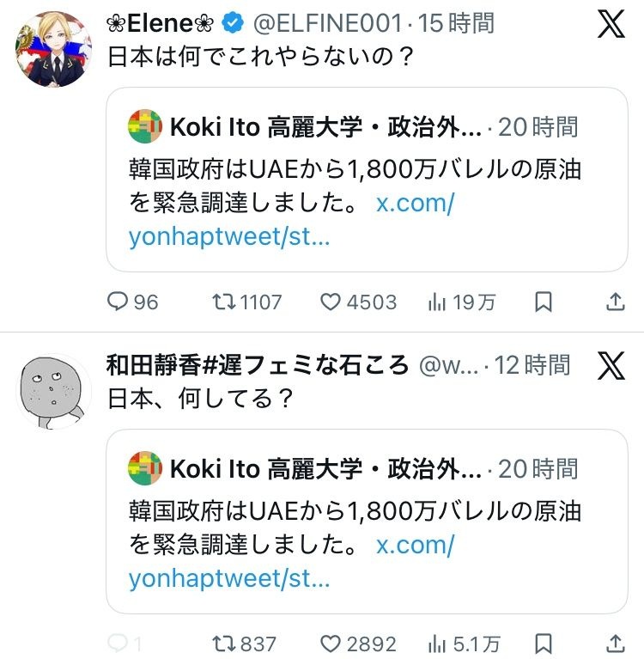The height and width of the screenshot is (659, 644).
Task: View analytics showing 5.1万 views
Action: 437,643
